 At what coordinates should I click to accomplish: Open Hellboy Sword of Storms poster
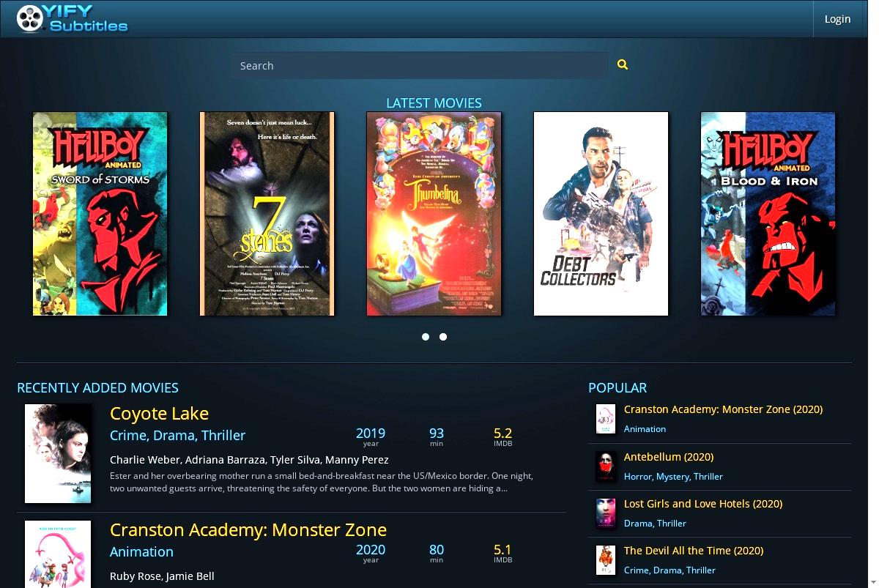(100, 214)
